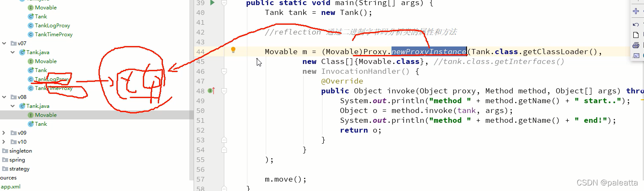
Task: Collapse Tank.java under the v08 package
Action: click(13, 106)
